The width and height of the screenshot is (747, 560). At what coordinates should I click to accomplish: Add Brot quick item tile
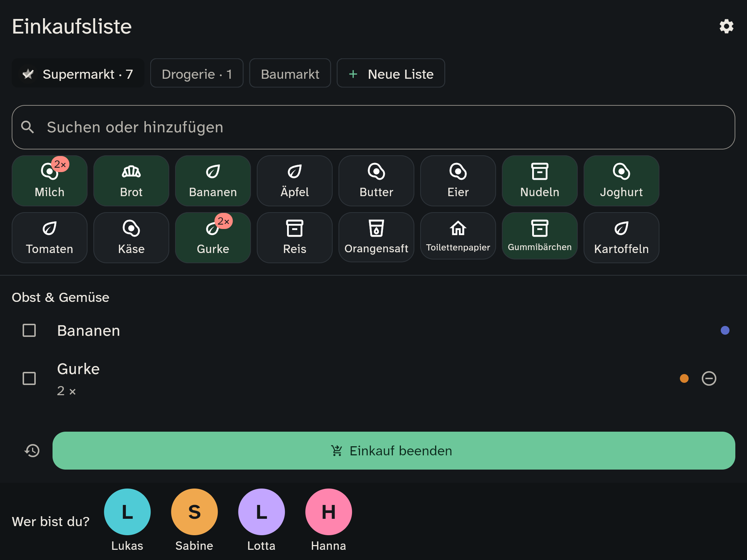[x=131, y=181]
